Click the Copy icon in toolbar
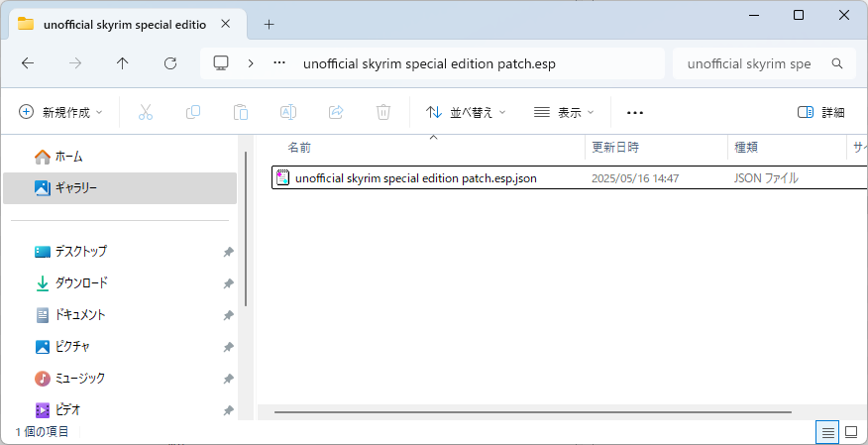 pos(192,112)
